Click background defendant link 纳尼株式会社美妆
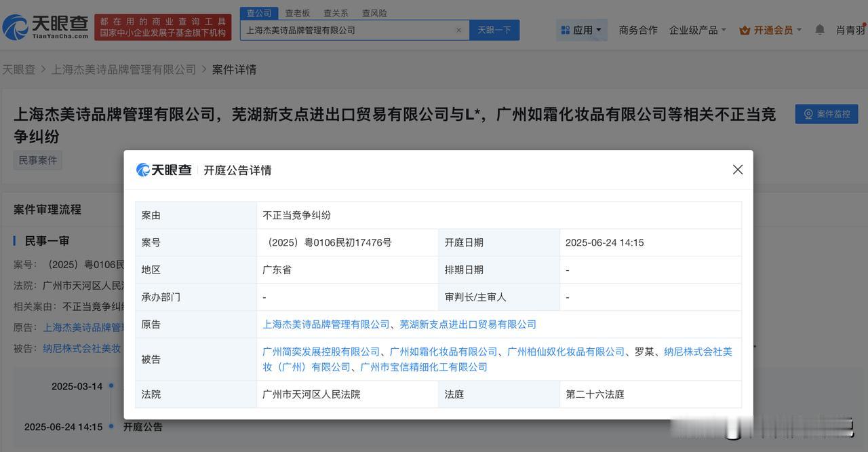 coord(82,348)
